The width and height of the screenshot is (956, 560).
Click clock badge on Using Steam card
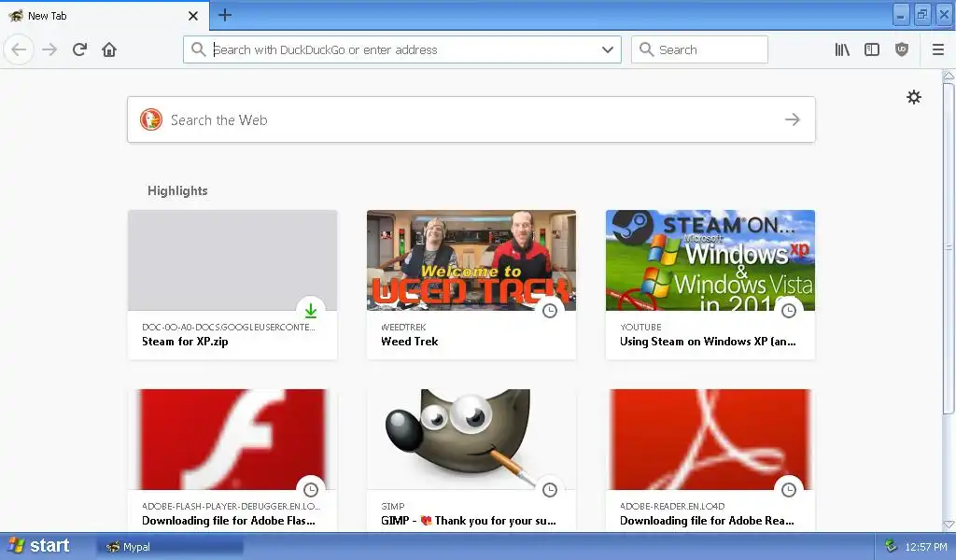789,310
